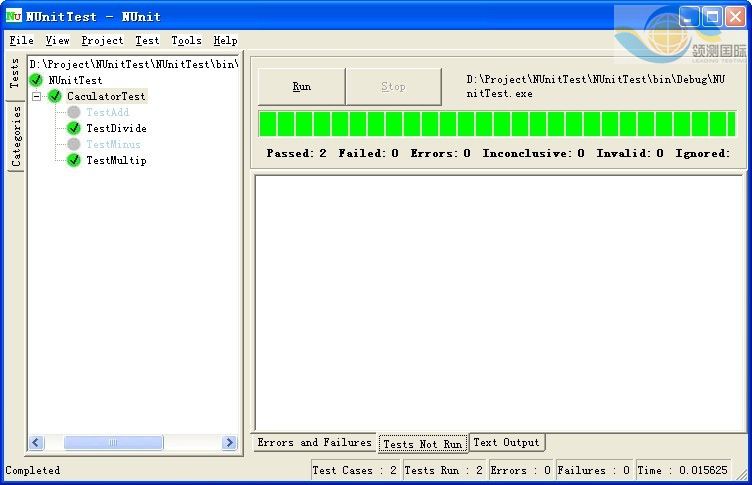Click the Run button
The width and height of the screenshot is (752, 485).
tap(302, 86)
